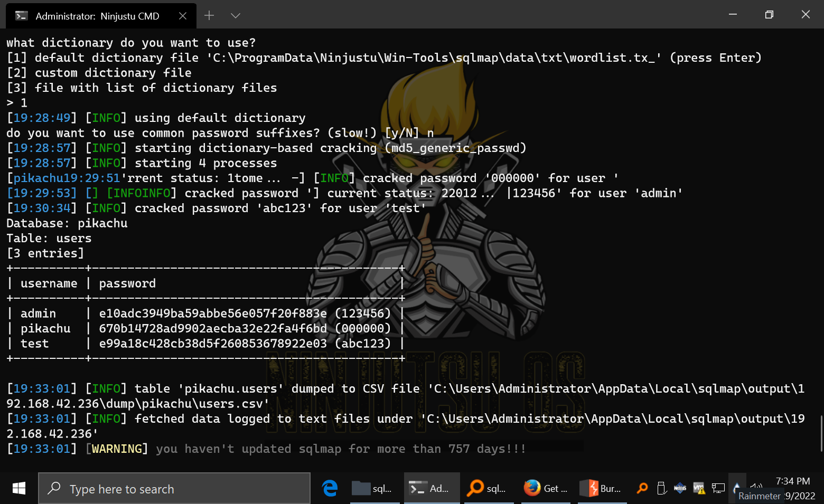Screen dimensions: 824x504
Task: Click the 'username' column header text
Action: (x=49, y=283)
